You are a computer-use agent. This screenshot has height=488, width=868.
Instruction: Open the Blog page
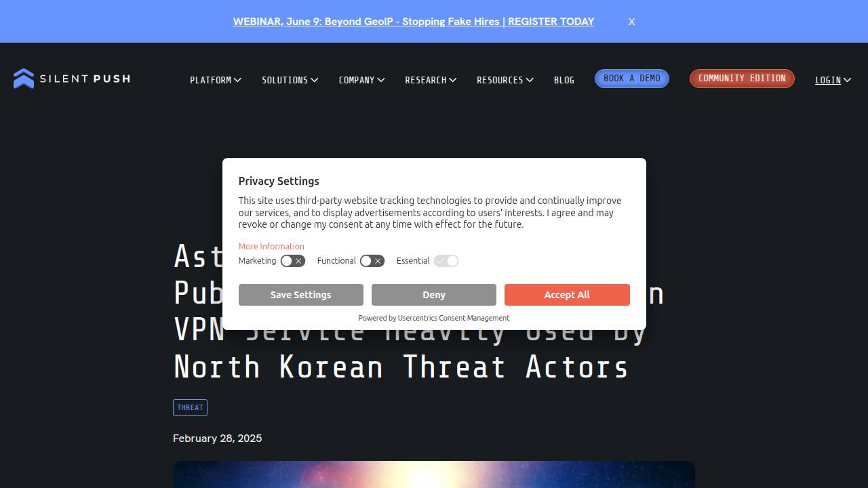pyautogui.click(x=564, y=80)
